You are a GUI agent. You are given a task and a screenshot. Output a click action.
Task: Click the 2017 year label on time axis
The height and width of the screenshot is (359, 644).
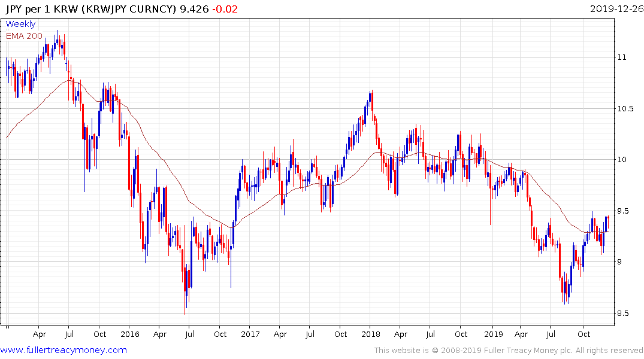(250, 334)
